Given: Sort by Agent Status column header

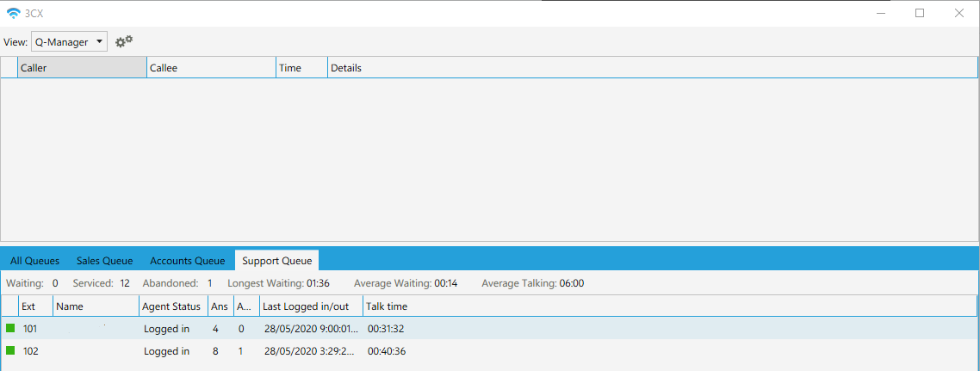Looking at the screenshot, I should (174, 306).
